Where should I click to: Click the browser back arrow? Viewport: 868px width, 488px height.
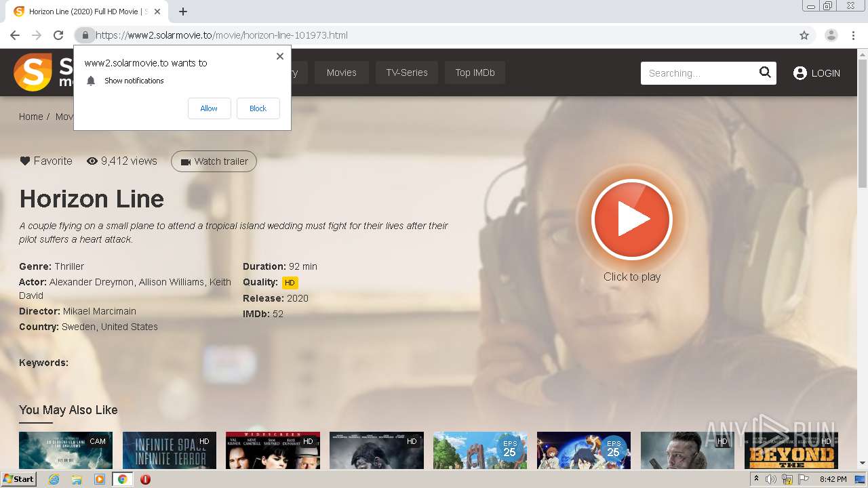click(x=15, y=35)
